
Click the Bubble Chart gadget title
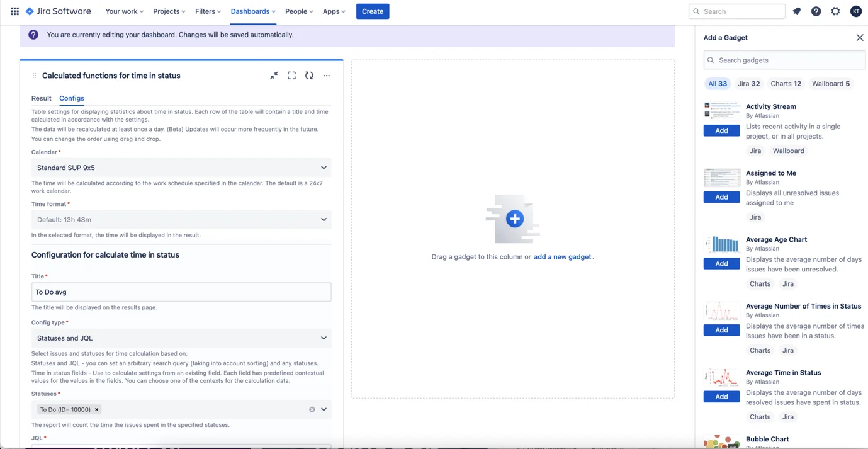click(767, 440)
